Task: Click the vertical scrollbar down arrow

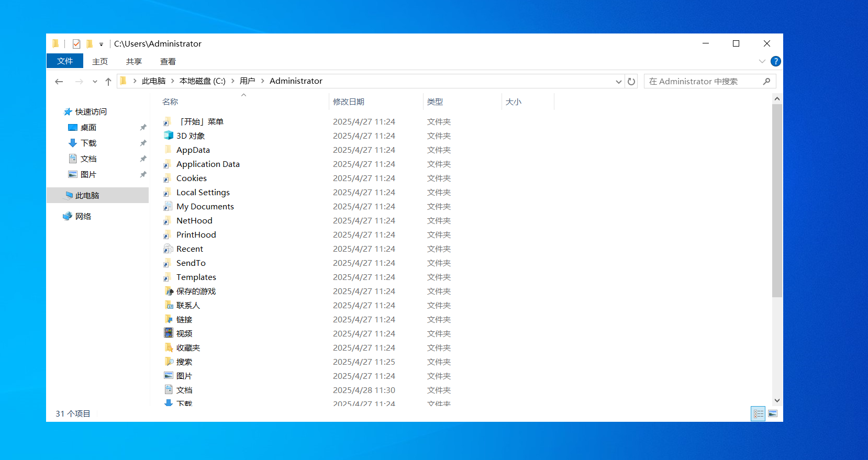Action: pyautogui.click(x=777, y=400)
